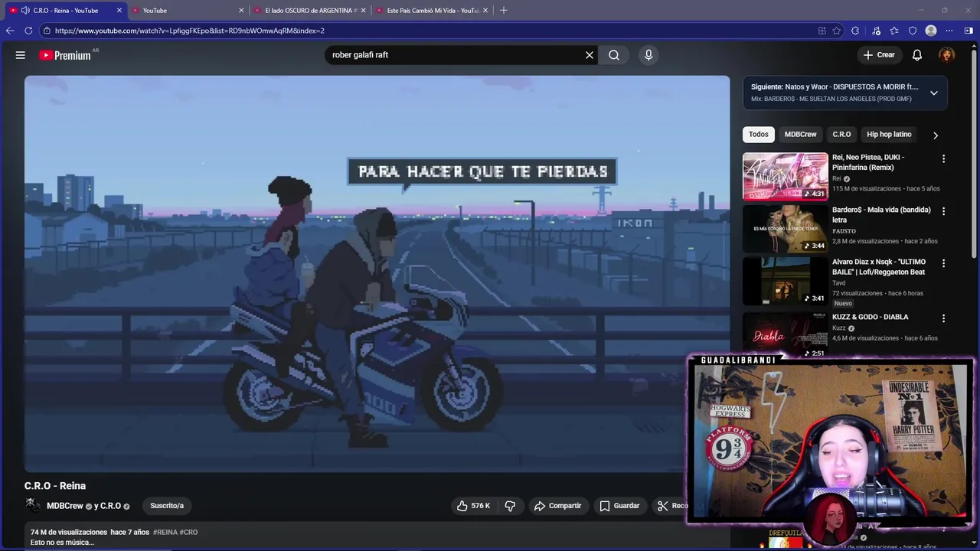Open YouTube account avatar menu
Image resolution: width=980 pixels, height=551 pixels.
(947, 55)
